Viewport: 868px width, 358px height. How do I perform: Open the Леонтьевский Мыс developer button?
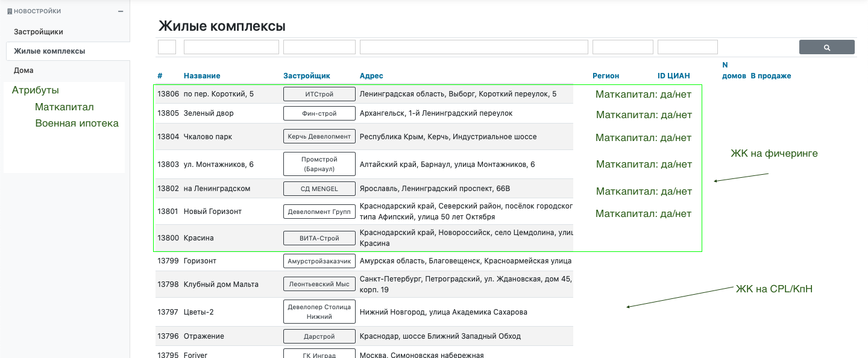319,284
